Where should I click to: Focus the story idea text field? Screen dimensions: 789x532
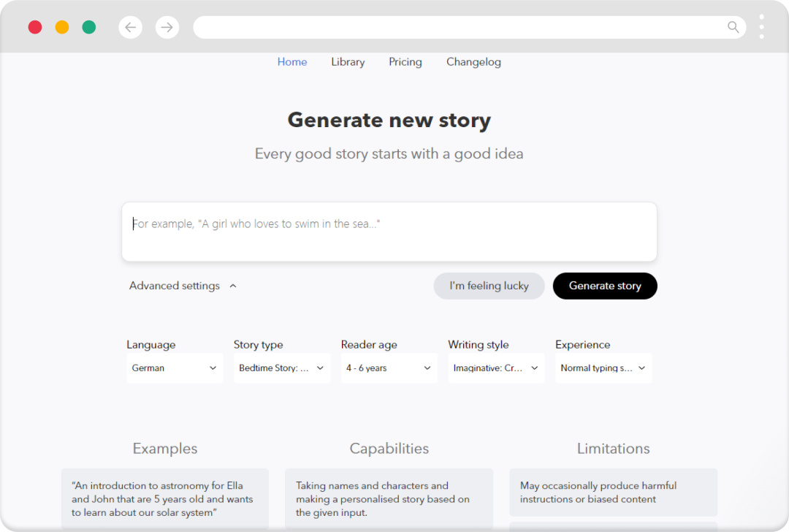(389, 232)
